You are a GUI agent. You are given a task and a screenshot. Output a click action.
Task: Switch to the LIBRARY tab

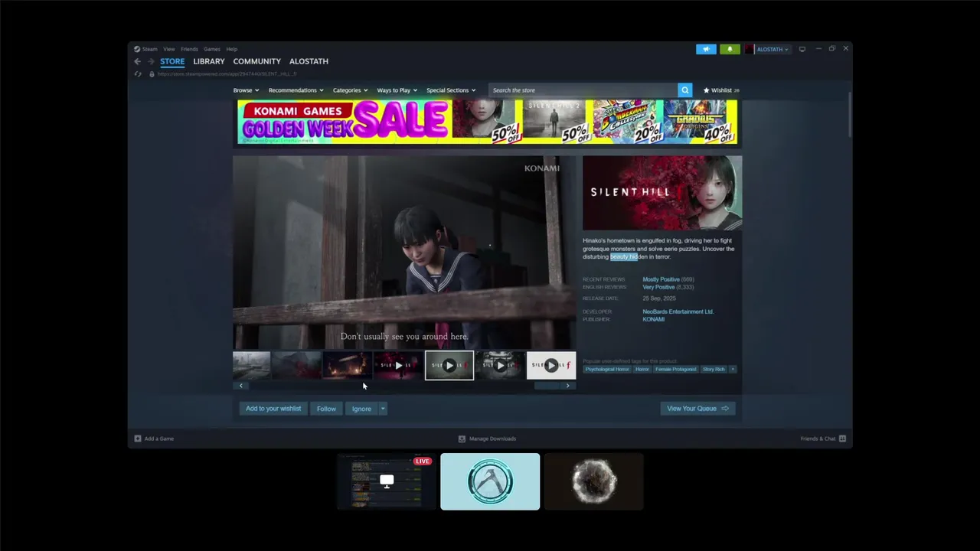point(209,61)
